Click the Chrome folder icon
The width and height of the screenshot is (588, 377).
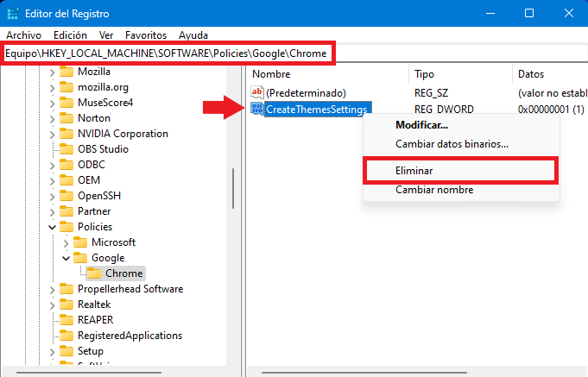click(x=94, y=273)
